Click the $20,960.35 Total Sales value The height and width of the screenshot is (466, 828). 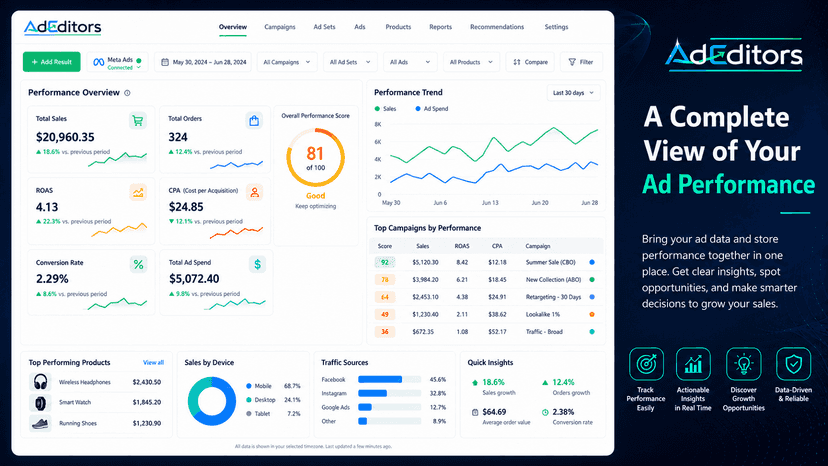pyautogui.click(x=65, y=137)
